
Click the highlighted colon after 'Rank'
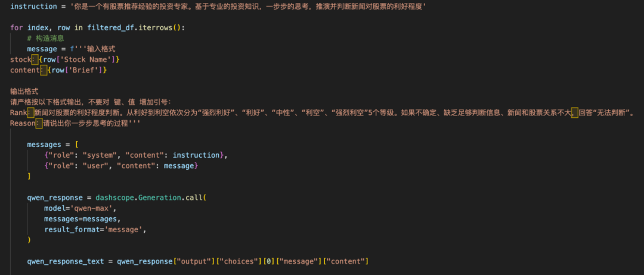pos(30,112)
